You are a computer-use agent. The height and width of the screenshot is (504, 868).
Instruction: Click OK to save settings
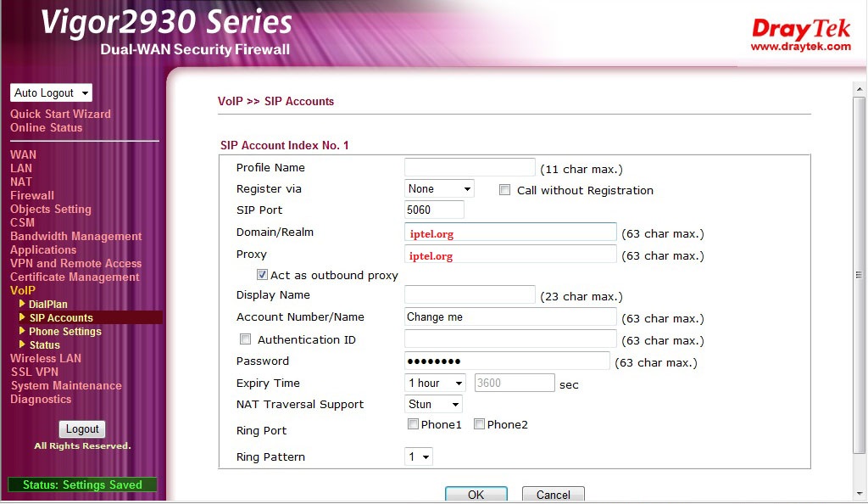pyautogui.click(x=476, y=494)
